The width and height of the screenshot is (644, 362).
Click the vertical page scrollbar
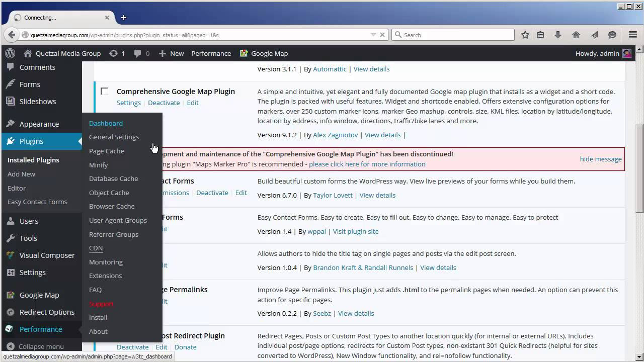[x=639, y=168]
